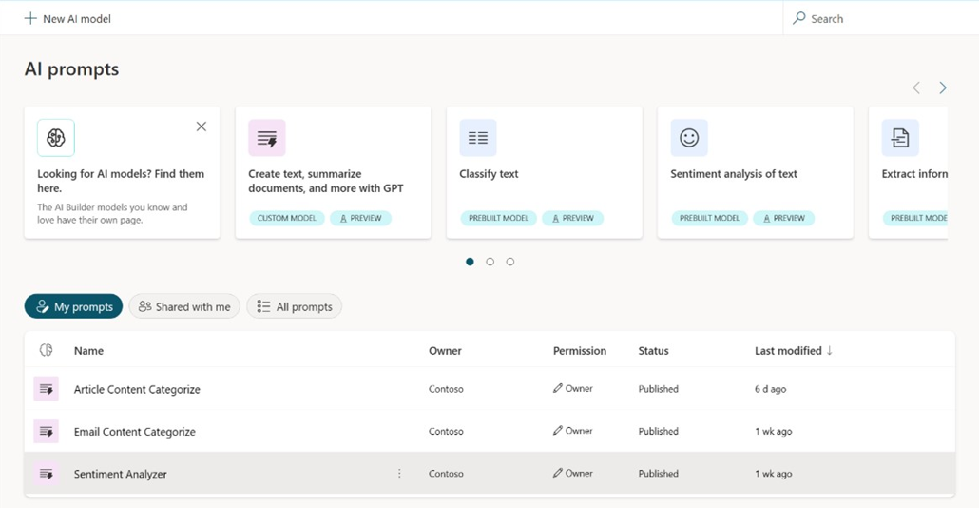Dismiss the Looking for AI models card
980x508 pixels.
coord(202,127)
